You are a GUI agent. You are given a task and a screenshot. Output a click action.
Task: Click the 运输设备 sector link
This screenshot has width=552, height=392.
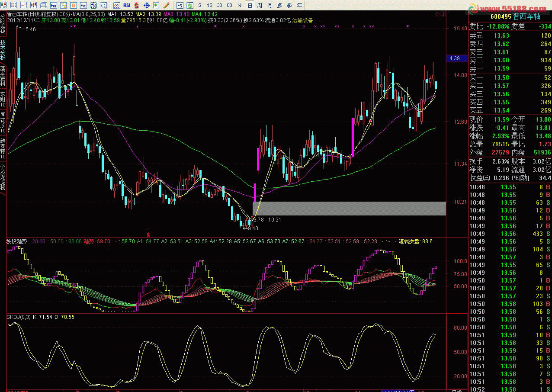click(302, 20)
